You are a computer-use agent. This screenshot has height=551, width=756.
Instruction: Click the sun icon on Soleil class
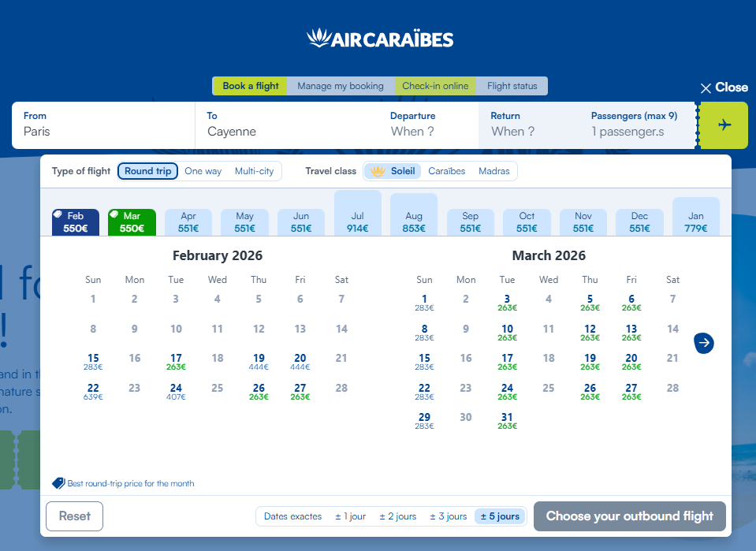[x=378, y=171]
